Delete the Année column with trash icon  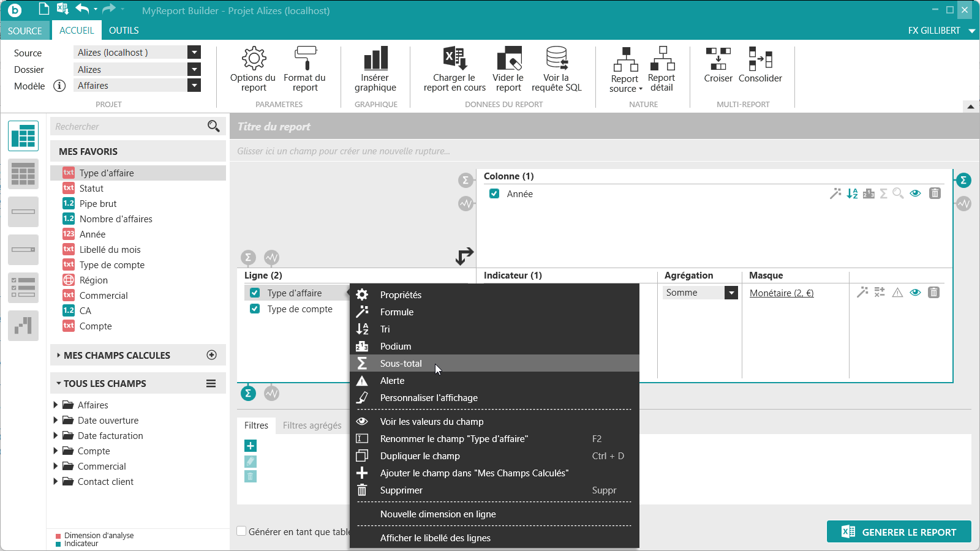point(935,193)
